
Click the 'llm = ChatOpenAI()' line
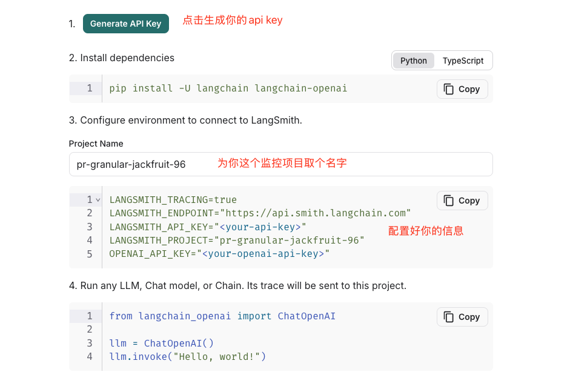tap(161, 344)
